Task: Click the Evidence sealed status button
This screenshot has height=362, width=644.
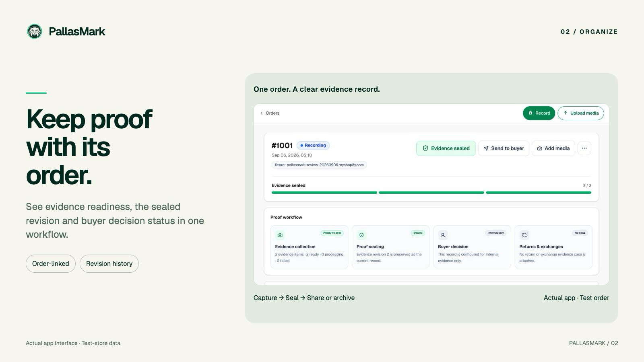Action: click(446, 148)
